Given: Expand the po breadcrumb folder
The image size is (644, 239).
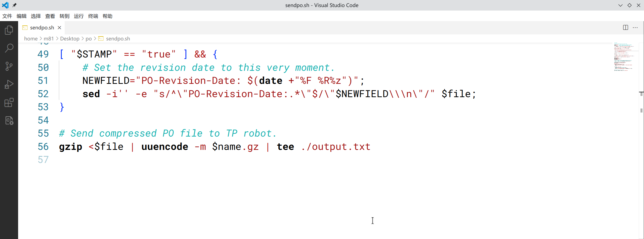Looking at the screenshot, I should pyautogui.click(x=89, y=39).
